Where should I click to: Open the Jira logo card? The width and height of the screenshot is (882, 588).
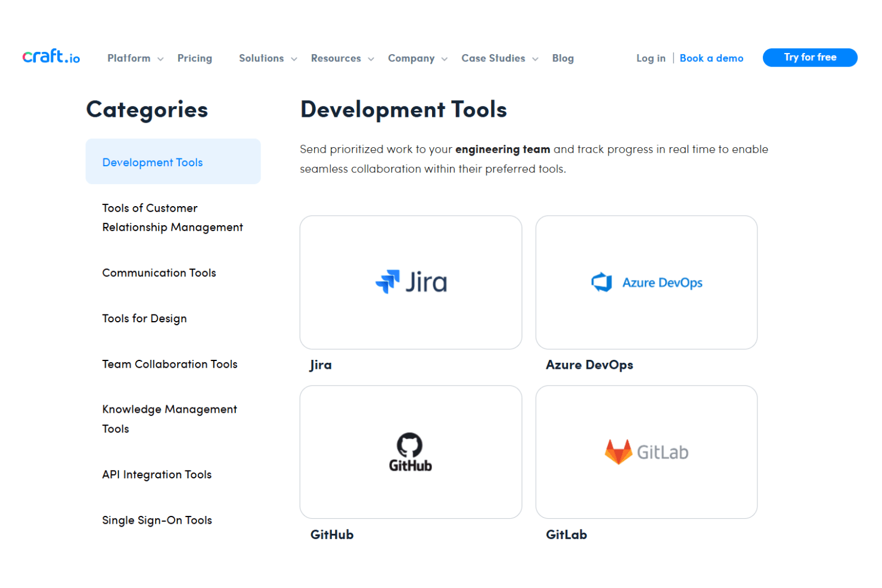coord(411,282)
